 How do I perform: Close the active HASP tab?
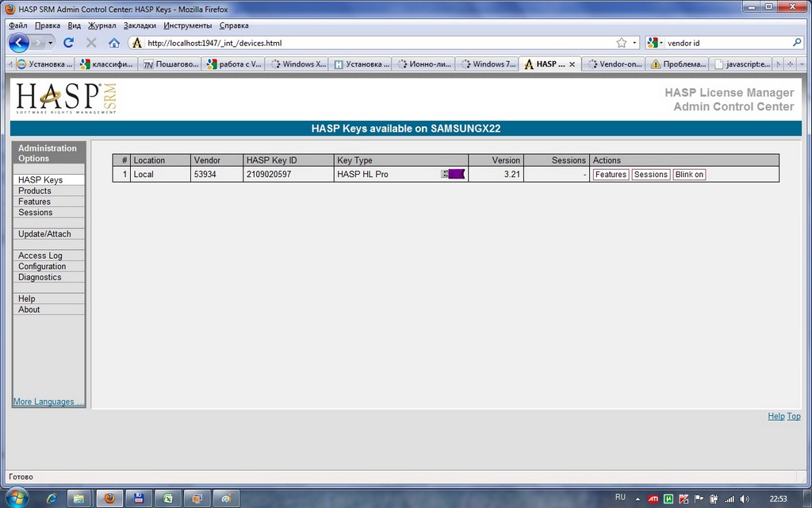click(x=572, y=64)
